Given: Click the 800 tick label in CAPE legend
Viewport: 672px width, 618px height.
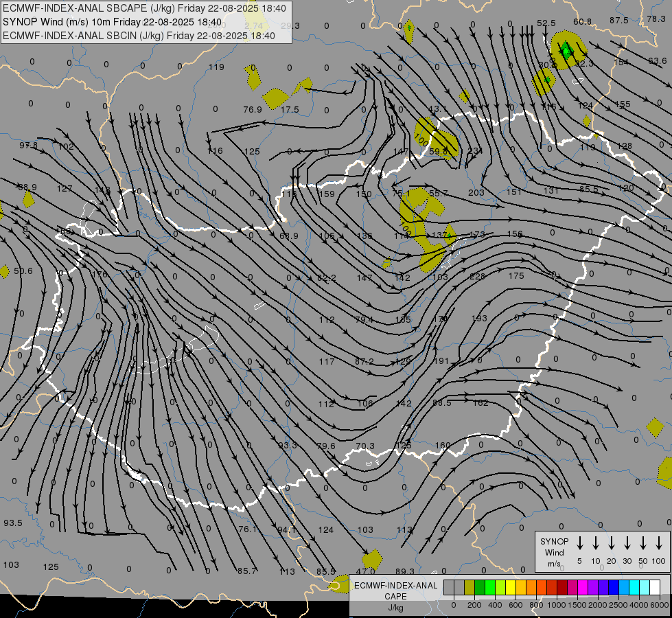Looking at the screenshot, I should (x=536, y=605).
